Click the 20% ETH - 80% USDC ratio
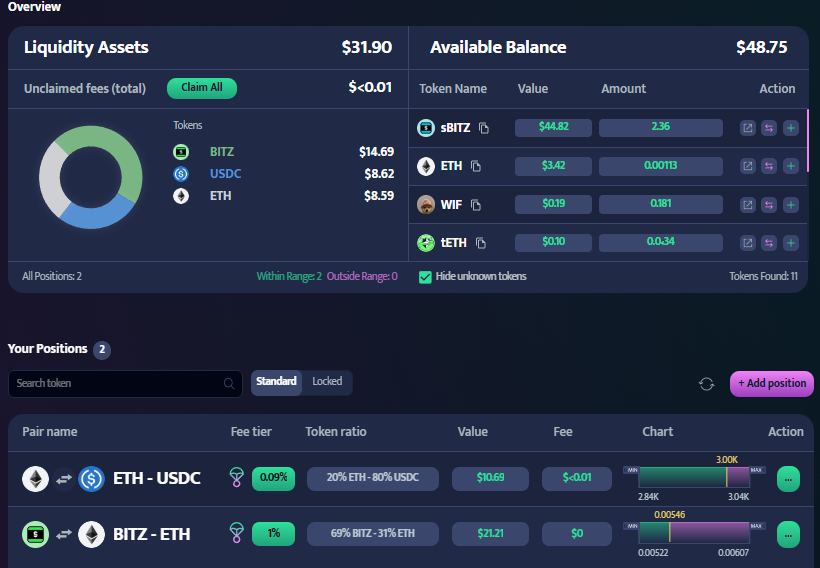The image size is (820, 568). coord(373,479)
